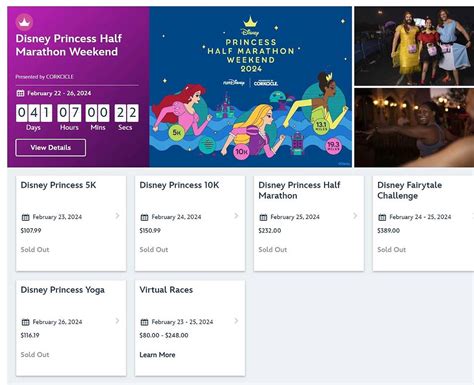
Task: Expand Disney Princess 5K using its chevron arrow
Action: tap(117, 216)
